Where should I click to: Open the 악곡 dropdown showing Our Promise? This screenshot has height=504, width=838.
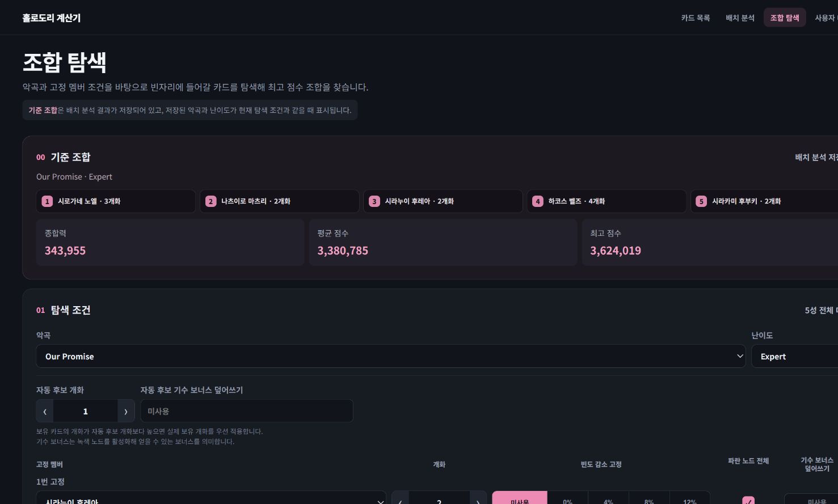tap(391, 356)
